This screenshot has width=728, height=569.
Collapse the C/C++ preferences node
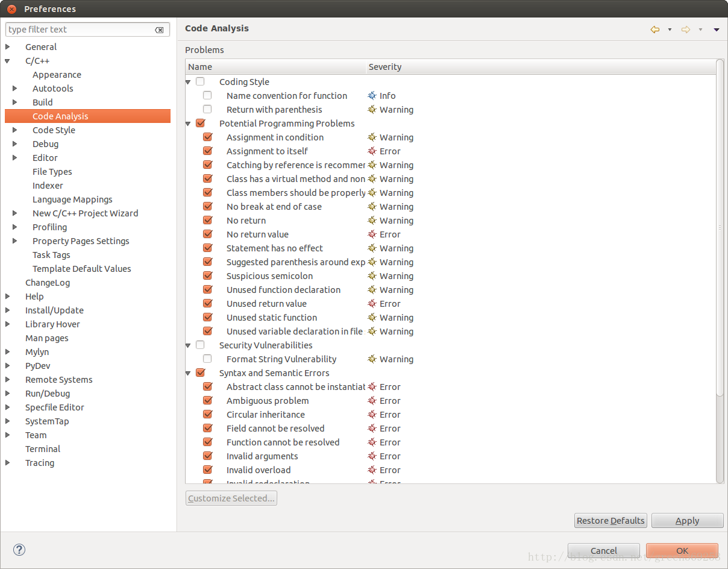tap(8, 61)
